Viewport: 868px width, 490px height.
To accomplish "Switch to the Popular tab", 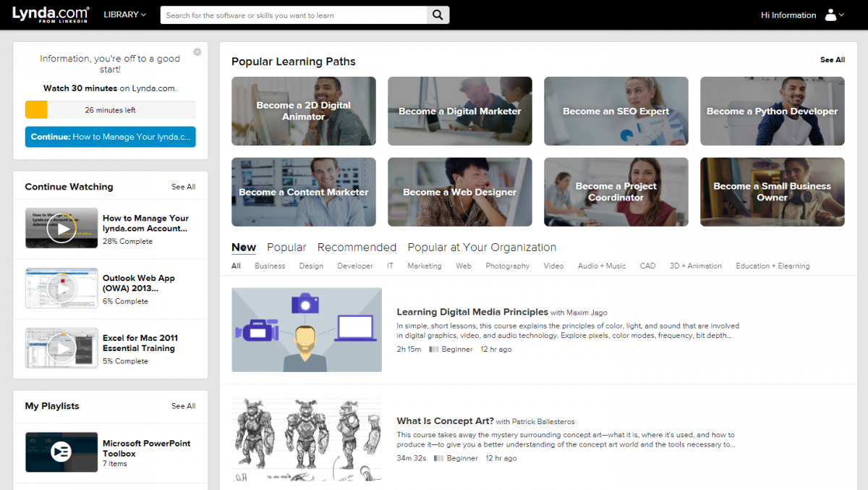I will (286, 248).
